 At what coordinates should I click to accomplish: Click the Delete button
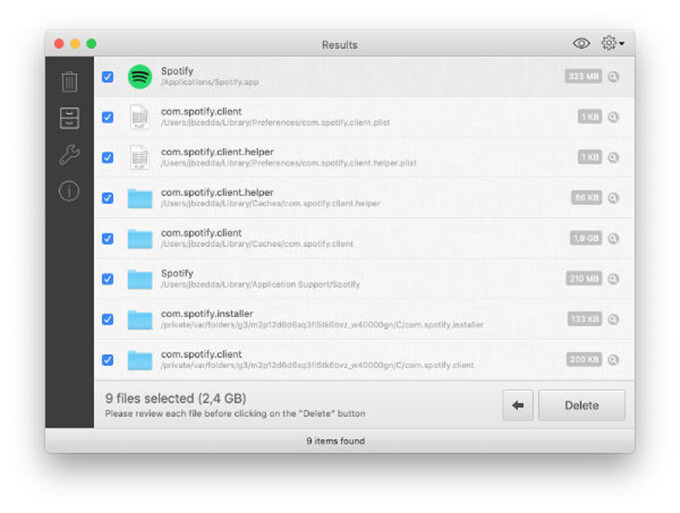coord(582,405)
